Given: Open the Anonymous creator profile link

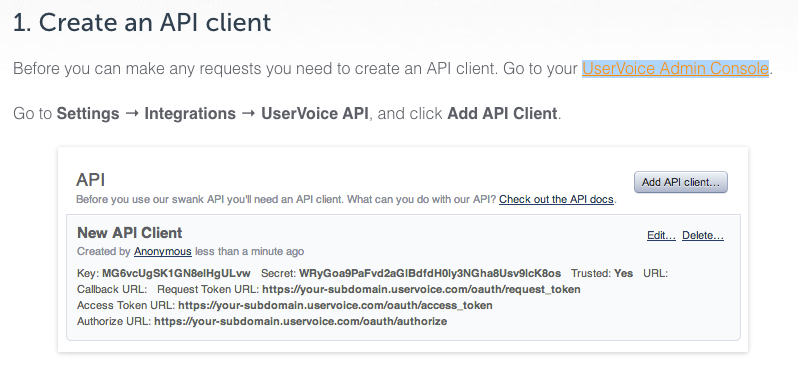Looking at the screenshot, I should point(163,251).
